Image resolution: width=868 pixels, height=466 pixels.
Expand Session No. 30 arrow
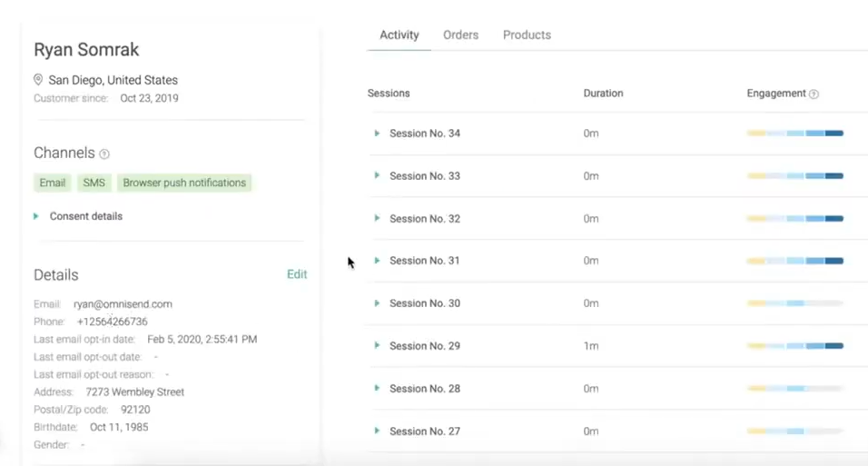(377, 303)
